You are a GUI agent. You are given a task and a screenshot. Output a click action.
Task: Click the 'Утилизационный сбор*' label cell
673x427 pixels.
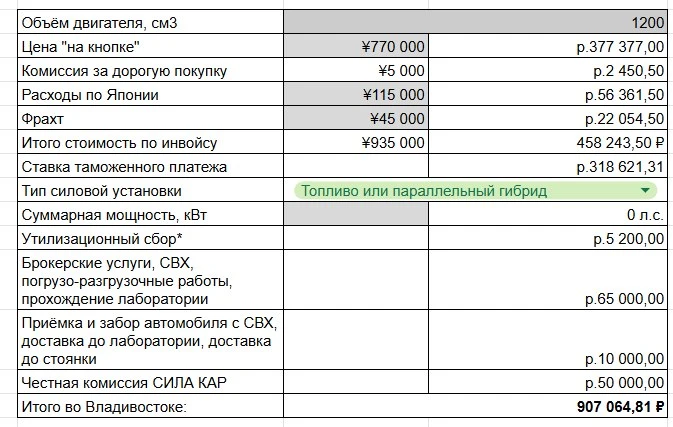point(151,238)
